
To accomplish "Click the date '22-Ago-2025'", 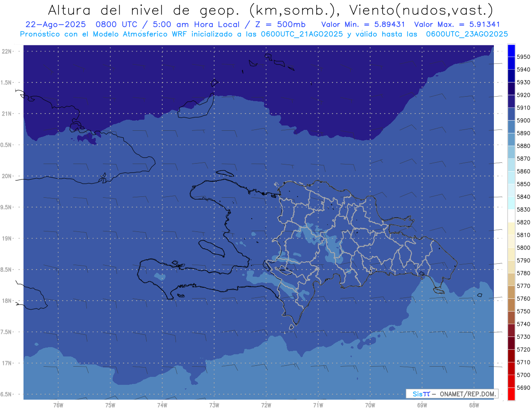I will 55,24.
